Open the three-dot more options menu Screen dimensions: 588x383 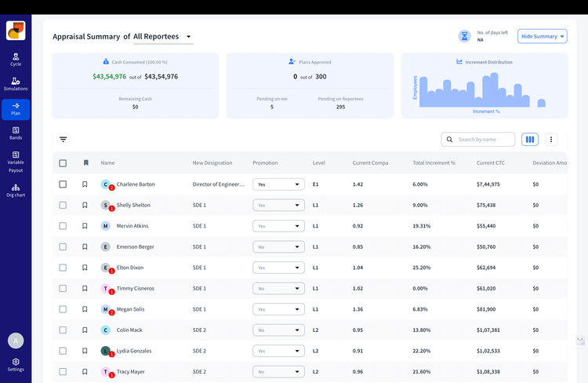point(551,139)
